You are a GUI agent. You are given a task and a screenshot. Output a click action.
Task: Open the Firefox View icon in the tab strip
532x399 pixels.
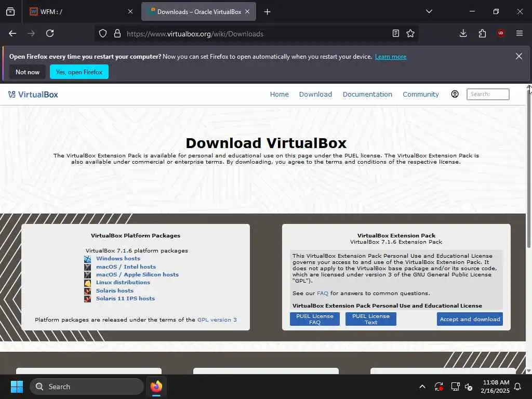tap(10, 12)
